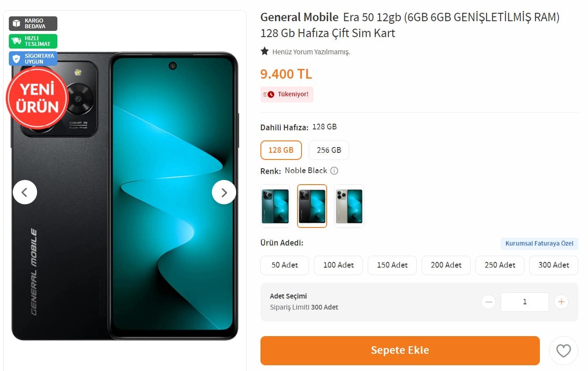Go to previous product image arrow
This screenshot has width=588, height=371.
25,192
